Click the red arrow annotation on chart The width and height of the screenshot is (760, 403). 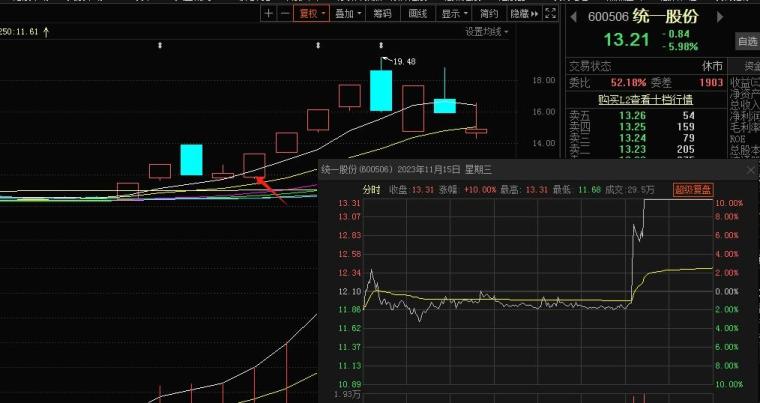[271, 190]
